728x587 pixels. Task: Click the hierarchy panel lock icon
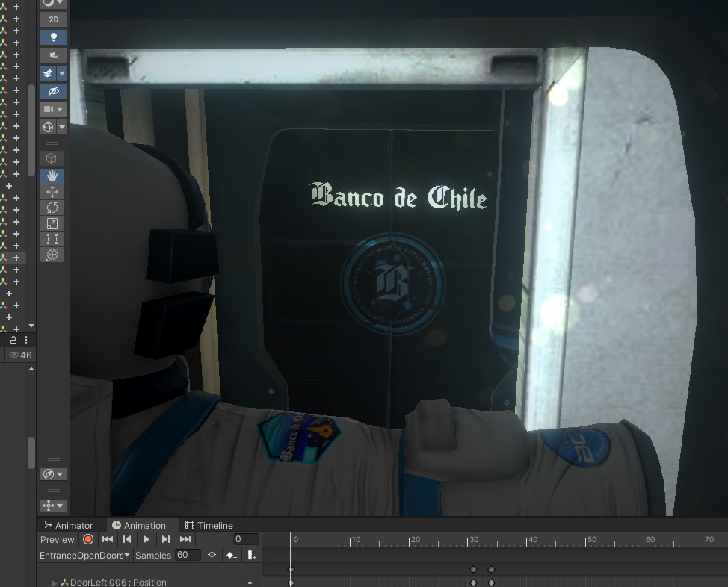click(13, 340)
